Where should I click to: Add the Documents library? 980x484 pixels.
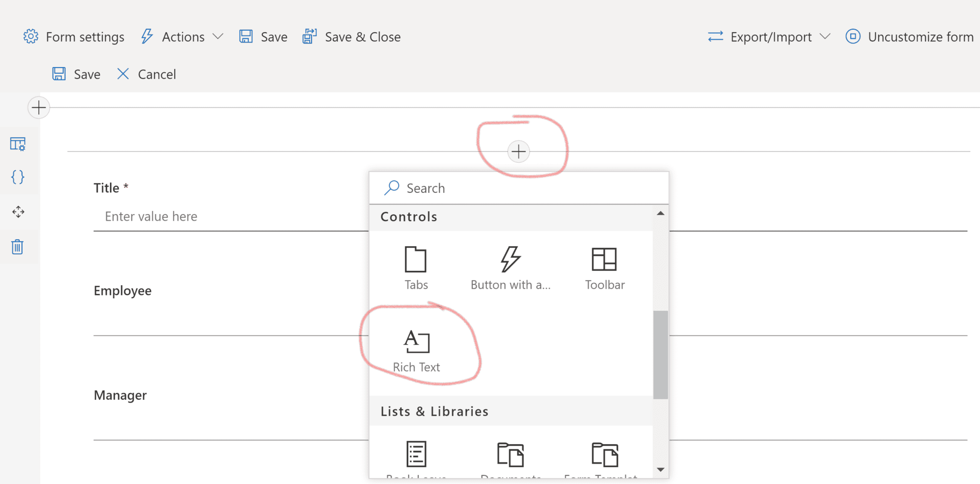click(511, 455)
